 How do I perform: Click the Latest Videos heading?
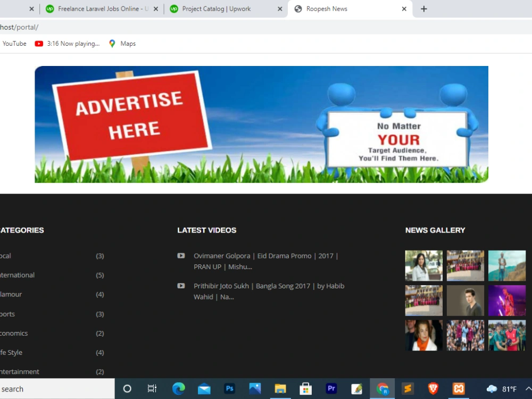click(x=206, y=230)
